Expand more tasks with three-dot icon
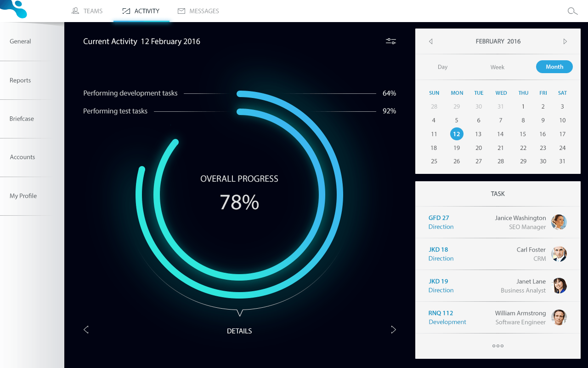588x368 pixels. click(x=498, y=346)
